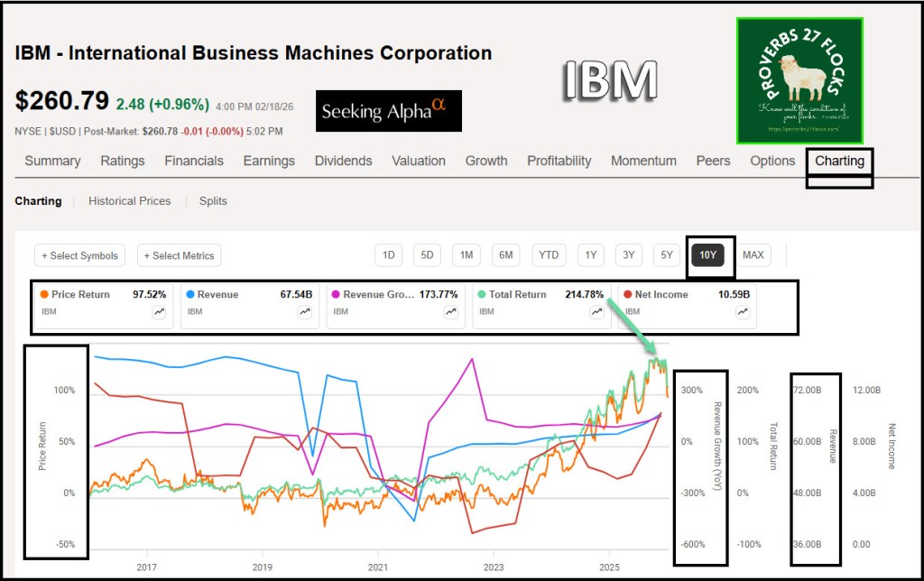Click the Revenue metric chart icon
The width and height of the screenshot is (924, 581).
305,311
